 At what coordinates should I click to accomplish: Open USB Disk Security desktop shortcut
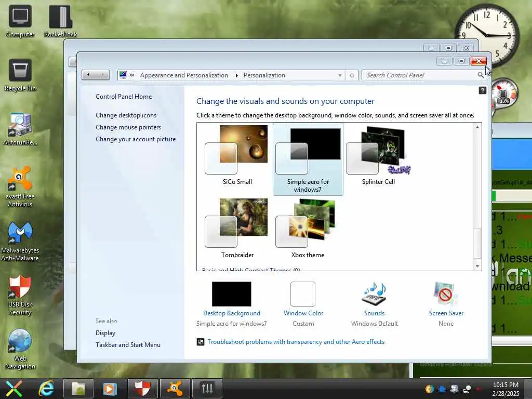pos(20,295)
